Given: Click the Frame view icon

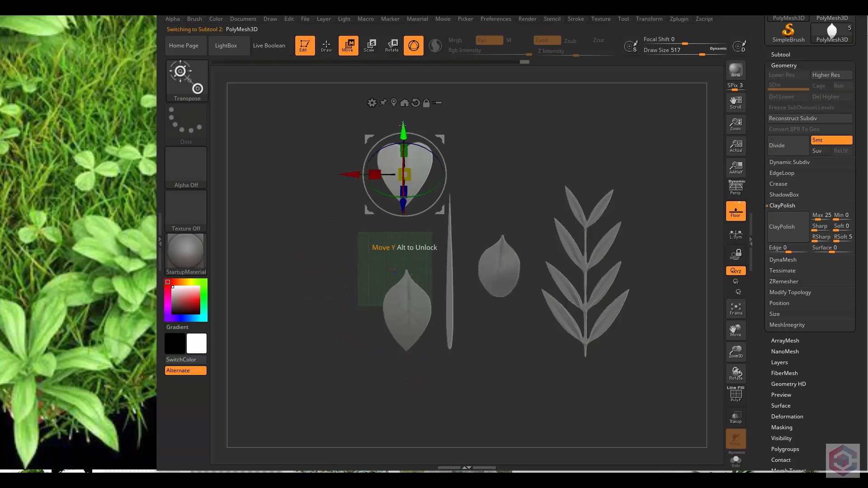Looking at the screenshot, I should click(736, 309).
